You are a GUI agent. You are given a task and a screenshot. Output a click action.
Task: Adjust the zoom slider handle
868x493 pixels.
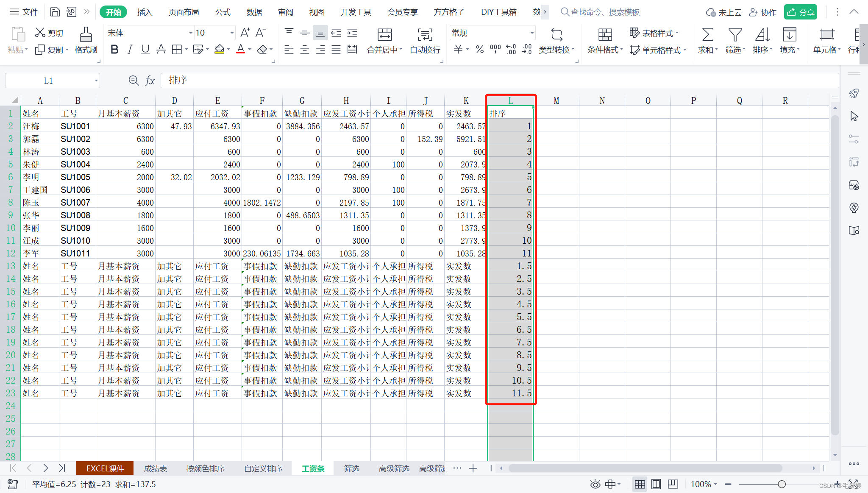pos(782,484)
